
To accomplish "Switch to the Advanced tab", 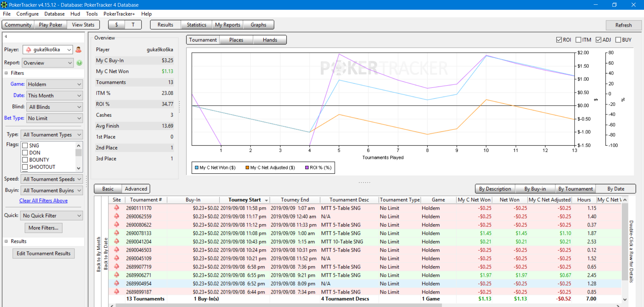I will (x=136, y=189).
